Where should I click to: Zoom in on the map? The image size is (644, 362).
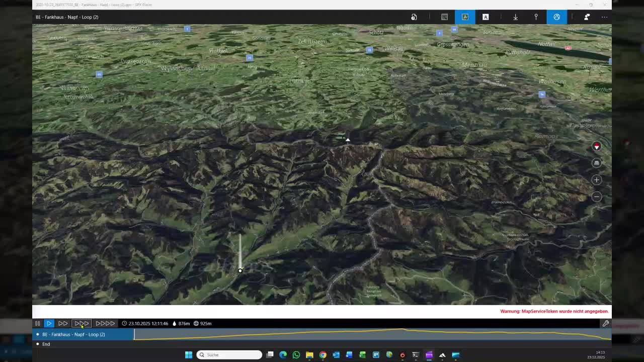point(597,180)
